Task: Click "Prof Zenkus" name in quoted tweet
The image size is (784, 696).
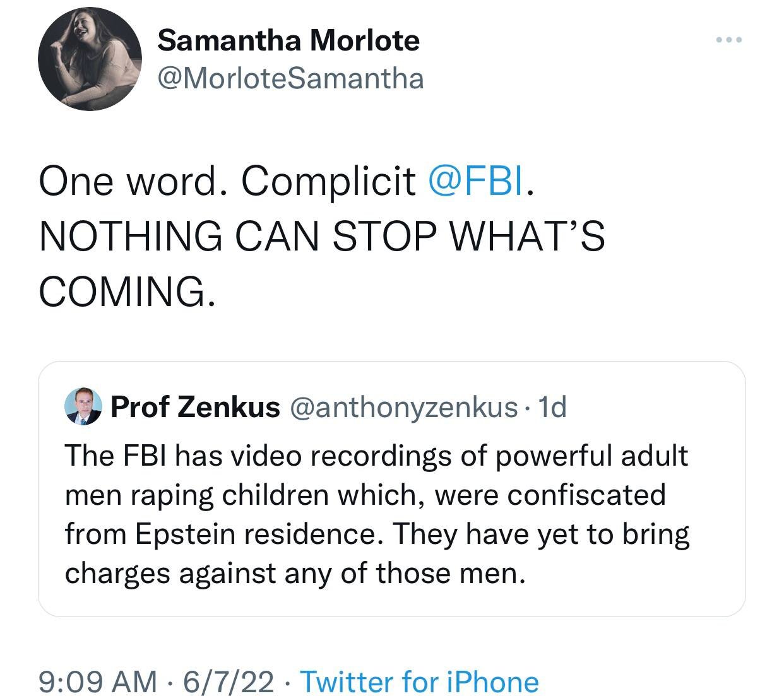Action: coord(195,407)
